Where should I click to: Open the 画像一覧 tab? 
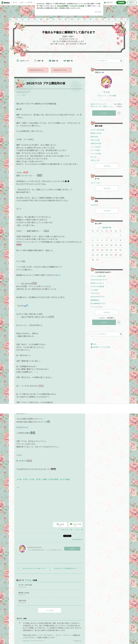pyautogui.click(x=53, y=61)
